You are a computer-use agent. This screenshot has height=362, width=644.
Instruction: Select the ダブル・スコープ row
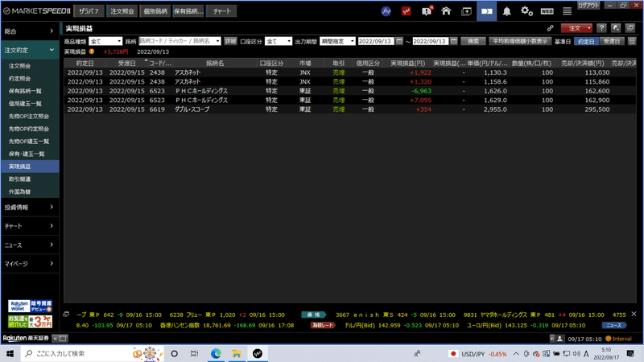[350, 109]
